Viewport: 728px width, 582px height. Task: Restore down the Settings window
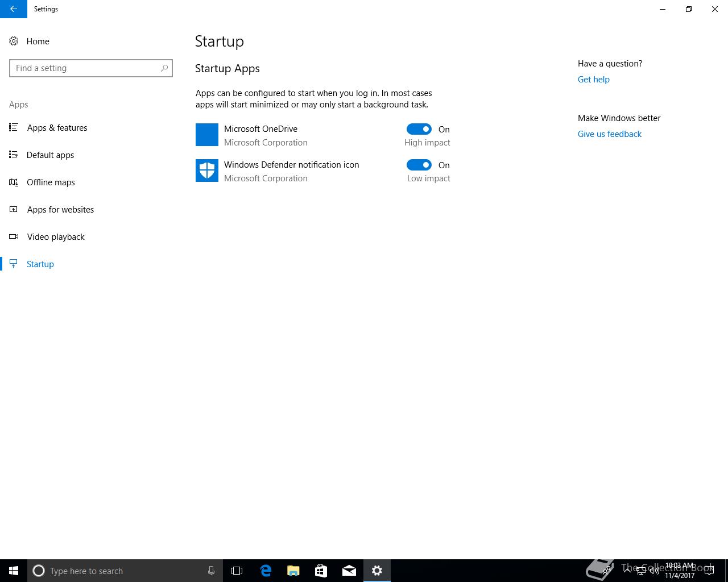pyautogui.click(x=689, y=9)
